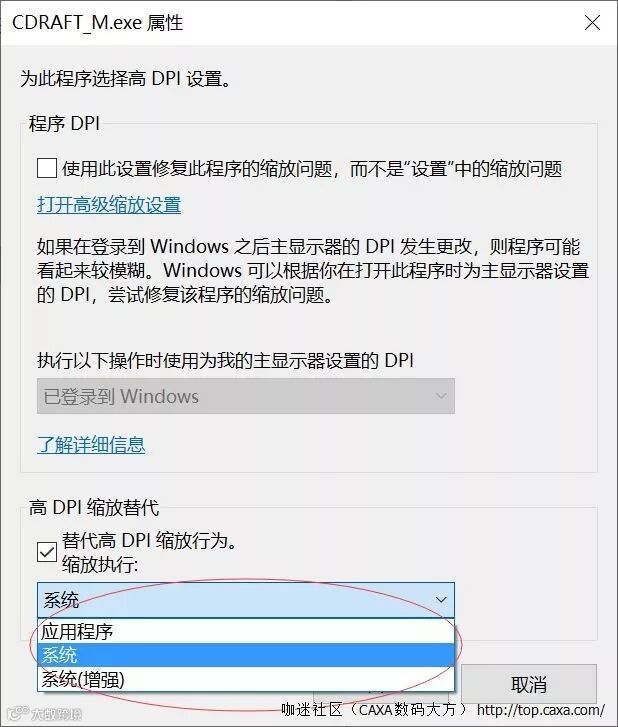Image resolution: width=618 pixels, height=727 pixels.
Task: Close the CDRAFT_M.exe properties dialog
Action: [592, 23]
